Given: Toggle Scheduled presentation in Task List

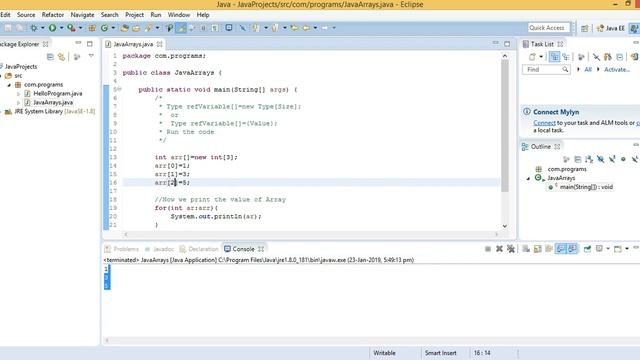Looking at the screenshot, I should click(566, 57).
